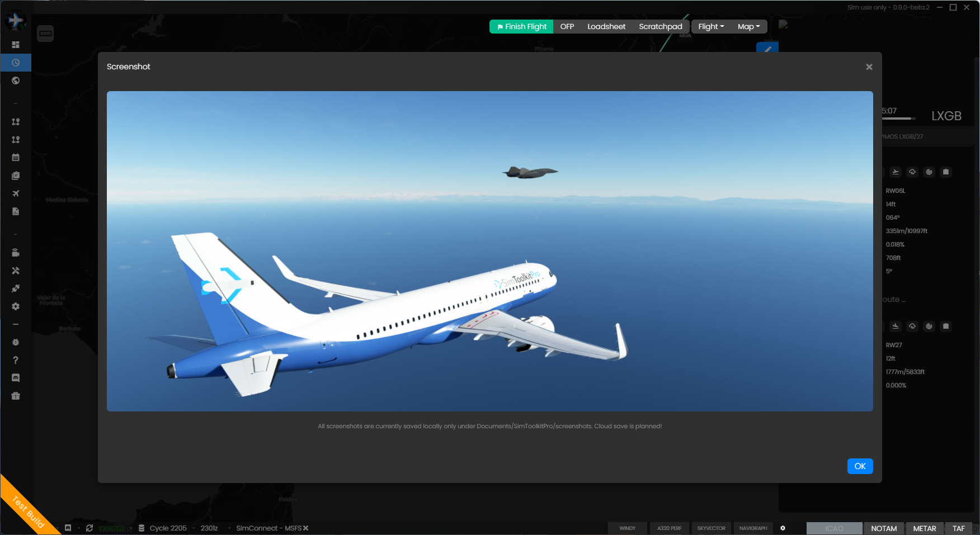Viewport: 980px width, 535px height.
Task: Open the report chart file icon in sidebar
Action: click(16, 211)
